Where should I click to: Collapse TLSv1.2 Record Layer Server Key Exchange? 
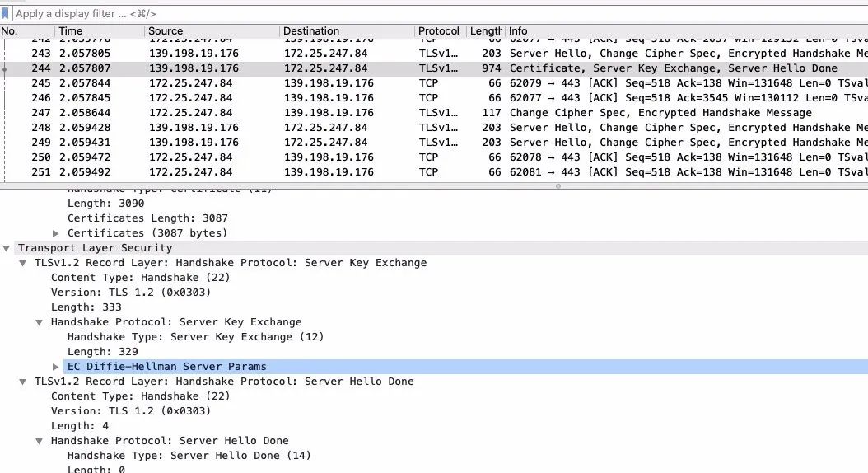point(23,263)
